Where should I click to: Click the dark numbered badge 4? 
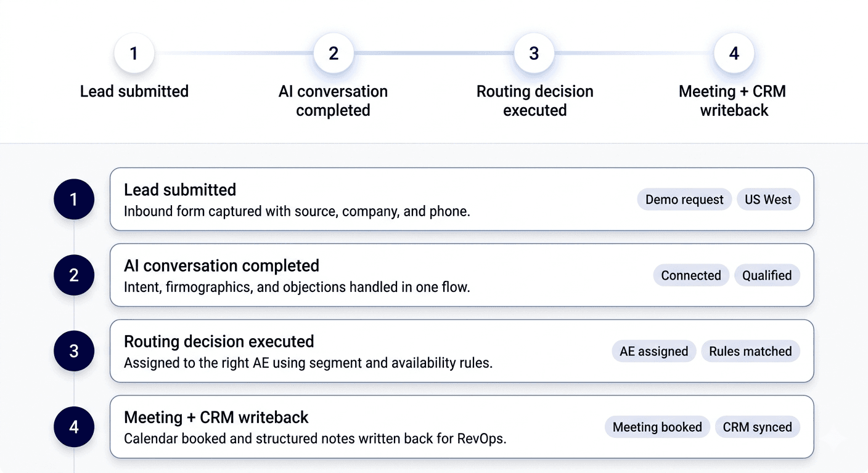tap(74, 426)
